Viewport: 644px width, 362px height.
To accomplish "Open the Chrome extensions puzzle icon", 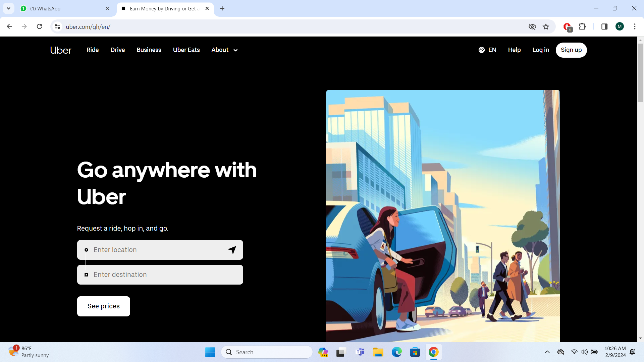I will click(582, 27).
